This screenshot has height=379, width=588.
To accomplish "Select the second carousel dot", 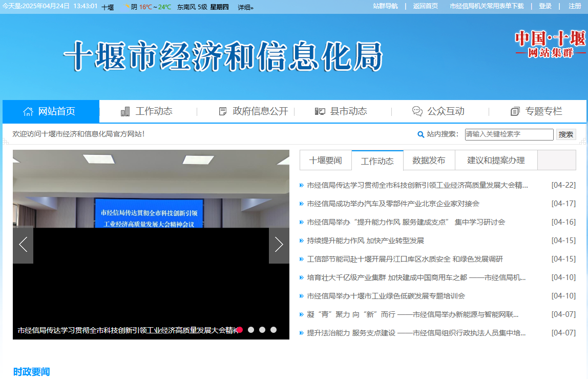I will [x=251, y=330].
